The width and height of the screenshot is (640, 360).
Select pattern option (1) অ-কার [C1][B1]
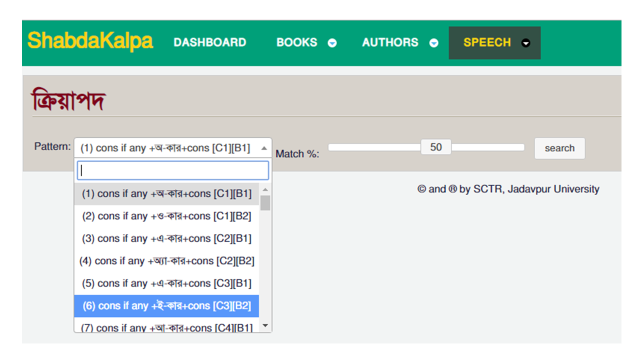[167, 193]
